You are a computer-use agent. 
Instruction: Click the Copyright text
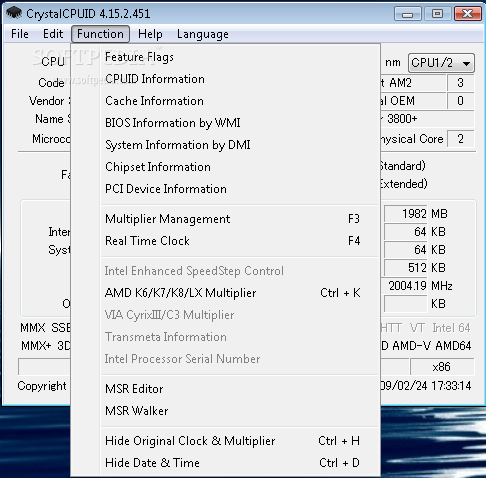tap(42, 386)
